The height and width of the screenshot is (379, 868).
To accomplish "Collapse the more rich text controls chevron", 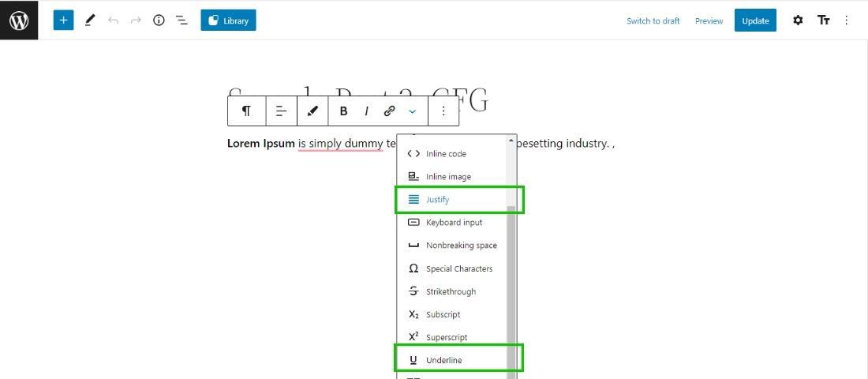I will (x=413, y=111).
